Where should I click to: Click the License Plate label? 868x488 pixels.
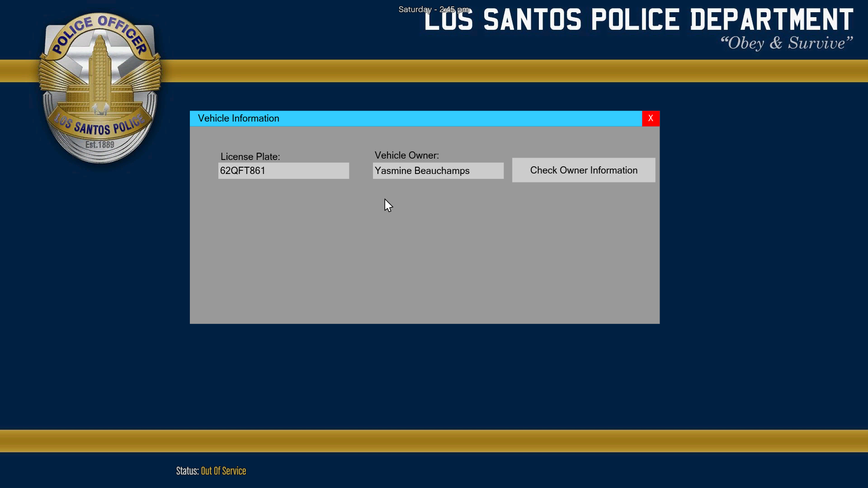[250, 157]
